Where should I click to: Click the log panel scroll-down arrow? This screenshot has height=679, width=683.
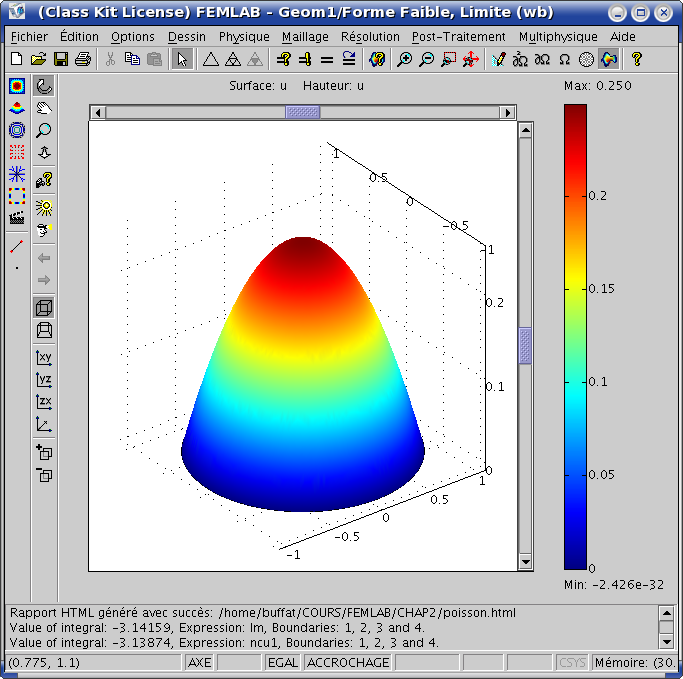[666, 640]
